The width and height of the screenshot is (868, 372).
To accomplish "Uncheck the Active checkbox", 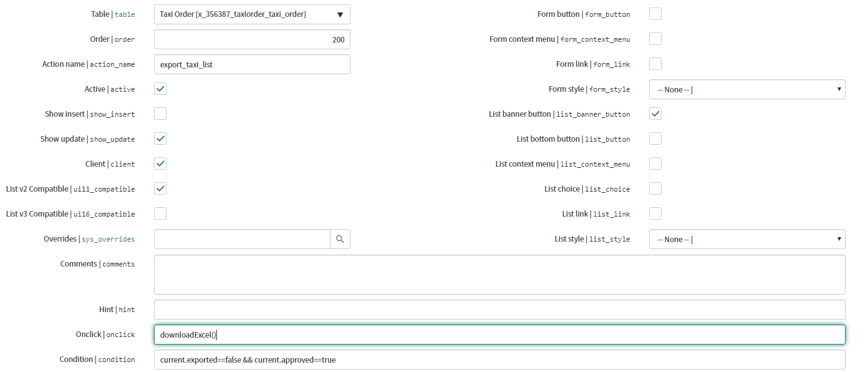I will pos(160,89).
